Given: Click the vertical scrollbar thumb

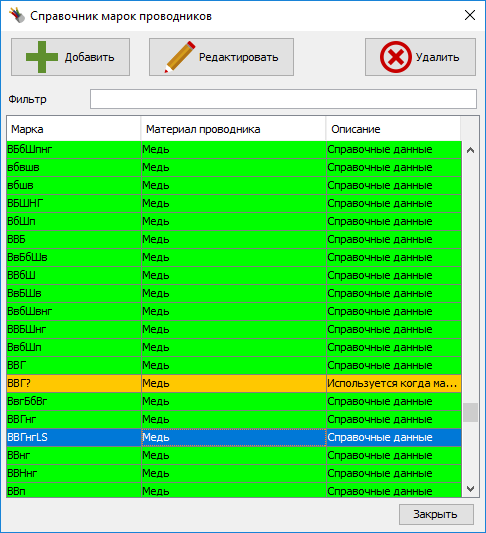Looking at the screenshot, I should (x=470, y=412).
